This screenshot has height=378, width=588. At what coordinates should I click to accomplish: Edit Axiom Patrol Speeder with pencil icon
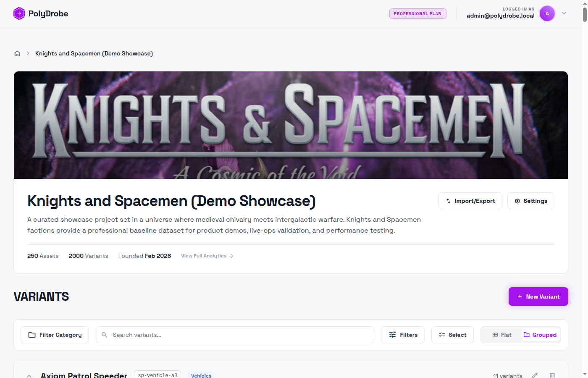535,375
